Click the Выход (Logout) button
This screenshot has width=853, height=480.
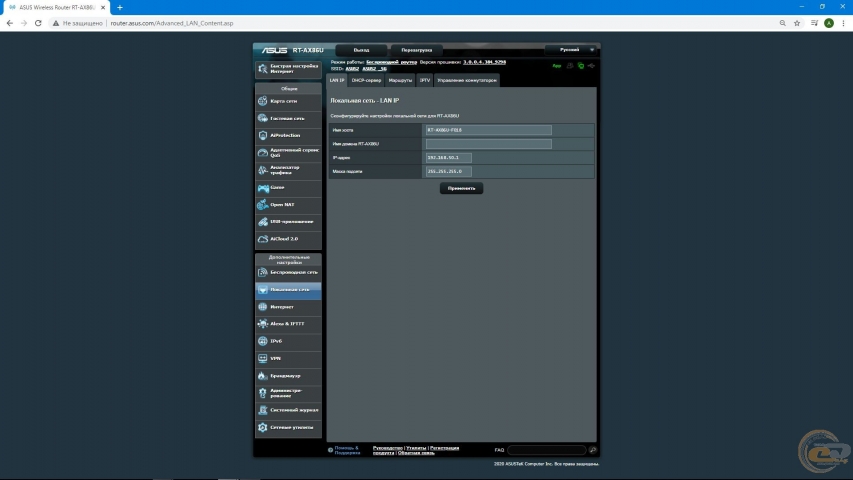pyautogui.click(x=361, y=50)
